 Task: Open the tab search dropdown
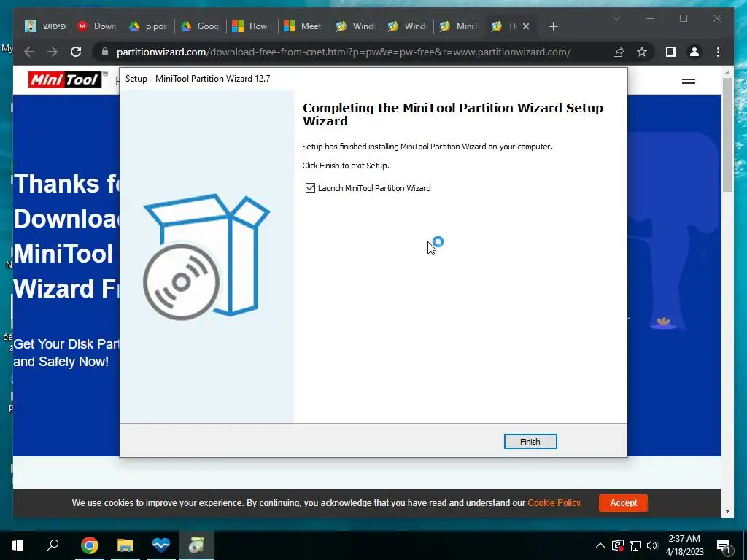[x=616, y=18]
